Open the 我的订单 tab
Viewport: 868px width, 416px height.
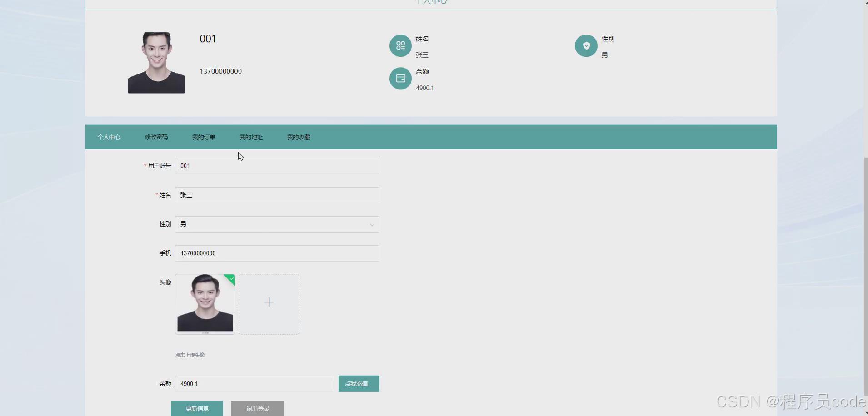(204, 137)
